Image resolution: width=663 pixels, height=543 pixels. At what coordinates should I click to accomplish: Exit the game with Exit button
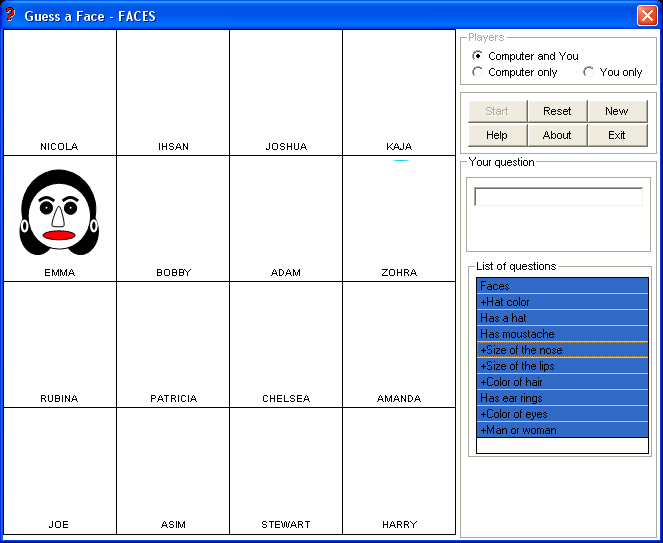tap(617, 135)
